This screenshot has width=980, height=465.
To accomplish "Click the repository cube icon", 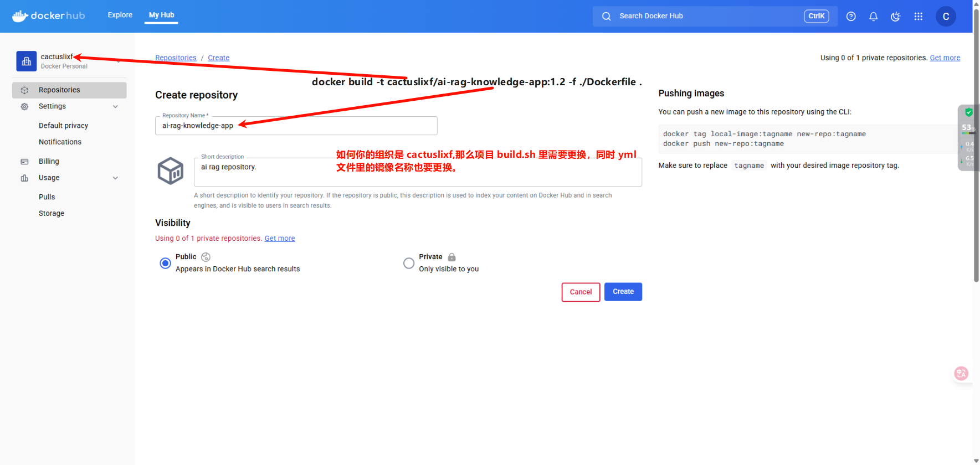I will [171, 170].
